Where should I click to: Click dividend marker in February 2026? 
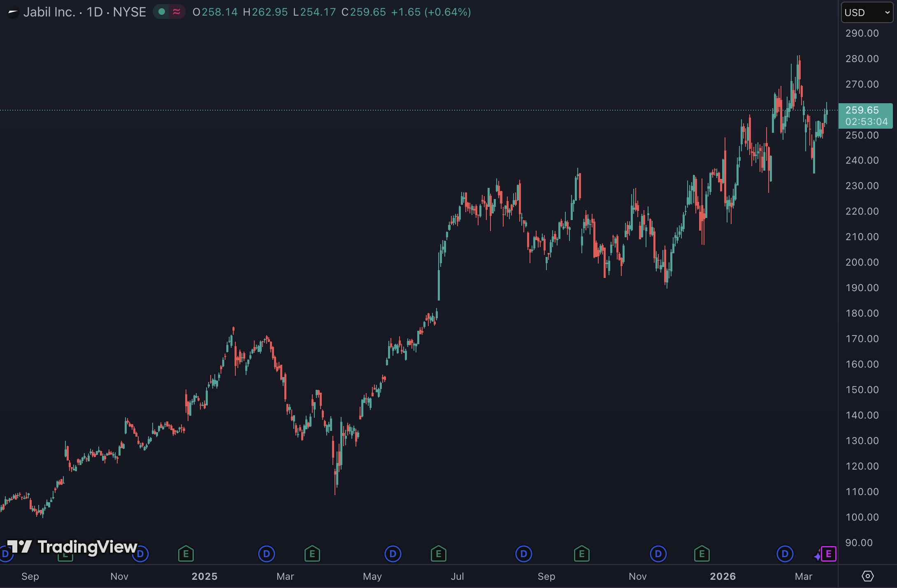click(785, 554)
